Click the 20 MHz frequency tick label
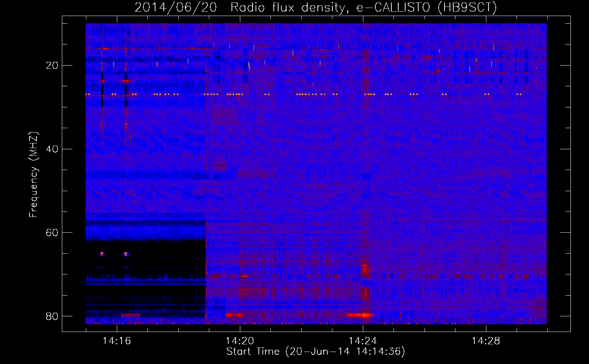Screen dimensions: 589x364 (x=52, y=66)
